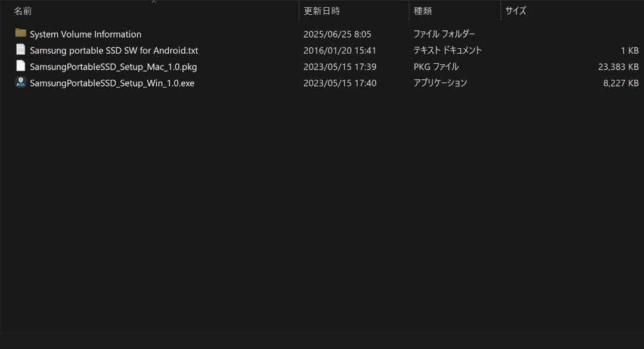Select the SamsungPortableSSD_Setup_Mac_1.0.pkg file
644x349 pixels.
(112, 67)
